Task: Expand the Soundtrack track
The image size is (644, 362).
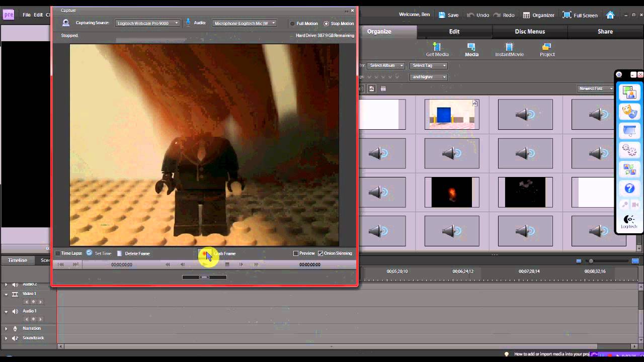Action: (6, 338)
